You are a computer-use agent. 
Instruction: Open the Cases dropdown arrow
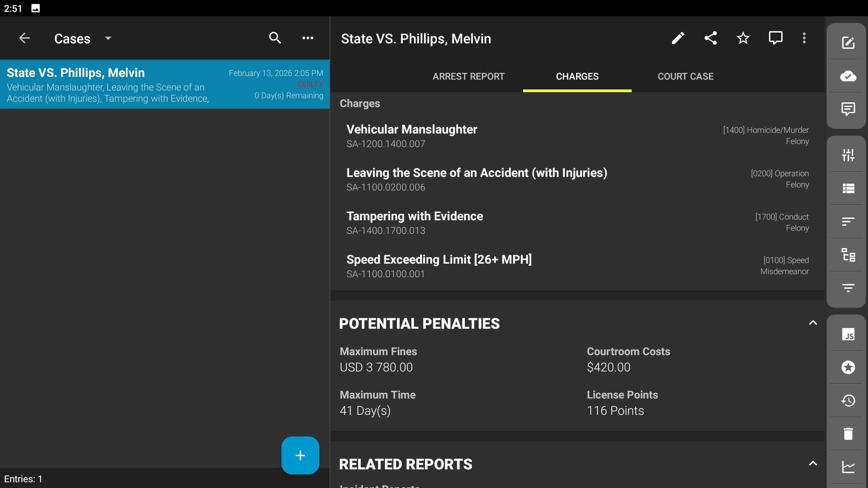point(108,38)
